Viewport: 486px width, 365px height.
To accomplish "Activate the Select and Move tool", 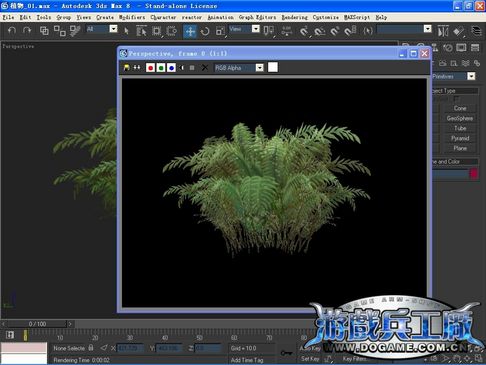I will tap(190, 31).
